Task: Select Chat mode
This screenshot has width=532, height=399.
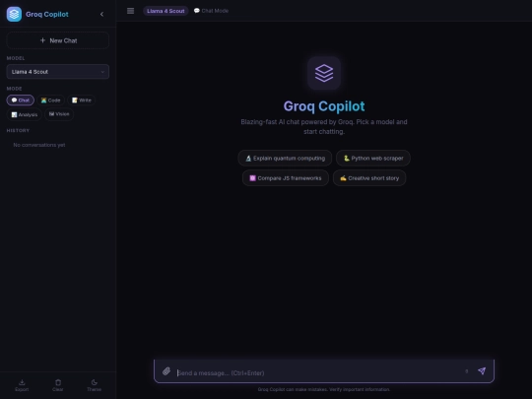Action: coord(21,100)
